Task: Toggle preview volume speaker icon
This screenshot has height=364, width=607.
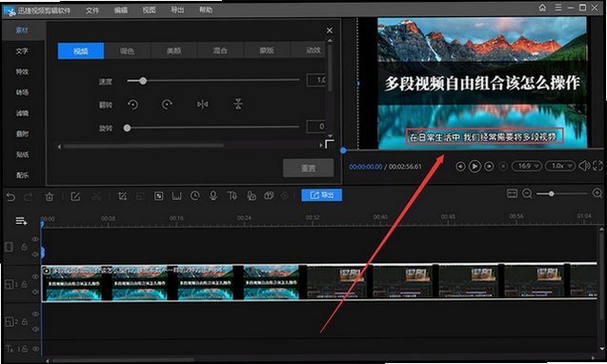Action: coord(584,166)
